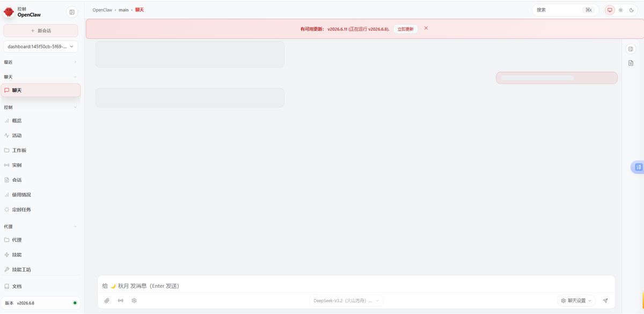Collapse the 聊天 section header
The width and height of the screenshot is (644, 314).
pos(41,77)
